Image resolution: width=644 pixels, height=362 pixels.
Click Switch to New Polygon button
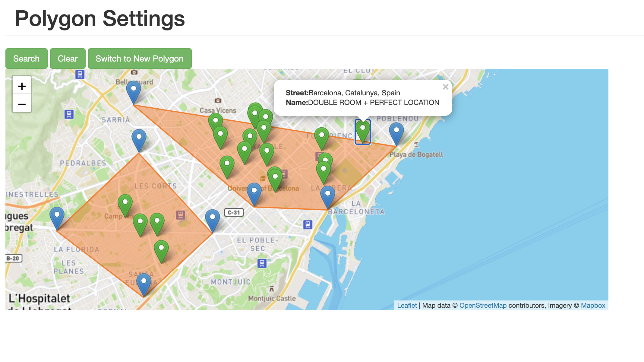tap(140, 59)
